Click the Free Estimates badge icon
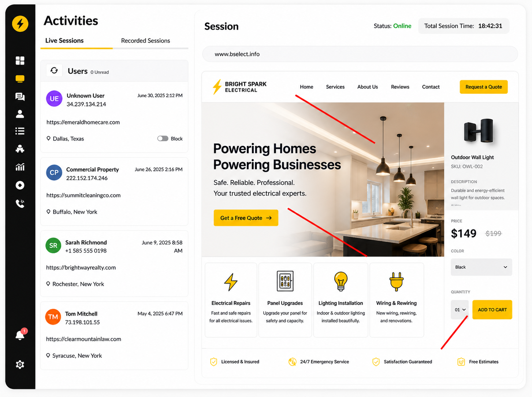532x397 pixels. point(461,362)
